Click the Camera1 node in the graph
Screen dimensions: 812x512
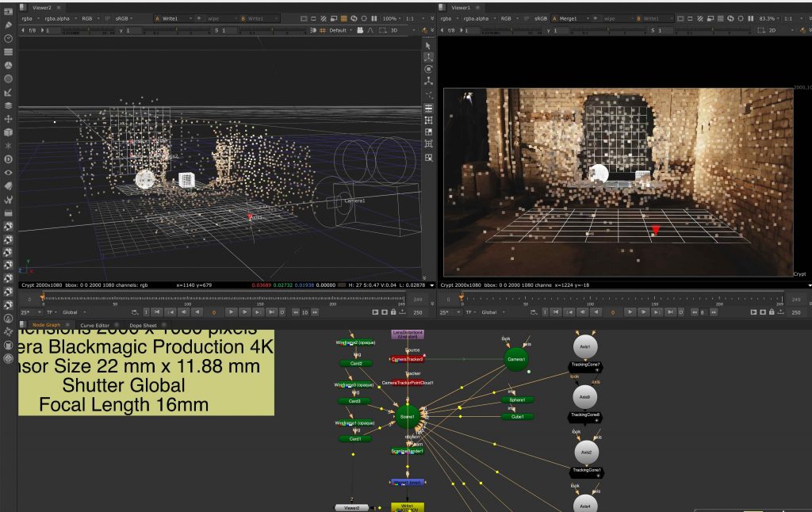tap(516, 359)
